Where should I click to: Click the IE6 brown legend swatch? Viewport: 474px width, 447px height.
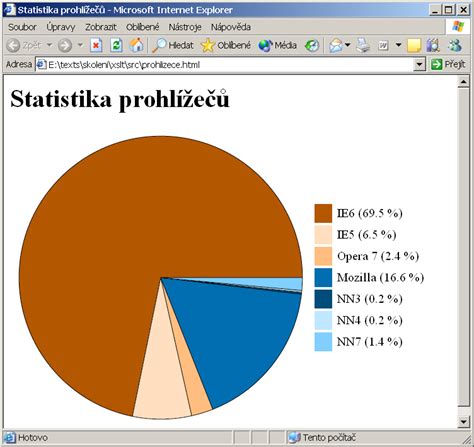(x=323, y=213)
